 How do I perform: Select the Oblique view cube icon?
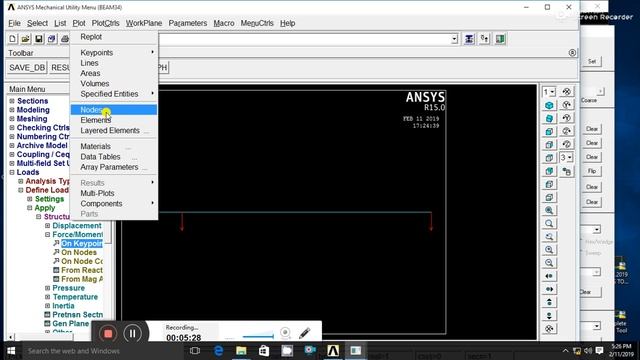point(549,118)
